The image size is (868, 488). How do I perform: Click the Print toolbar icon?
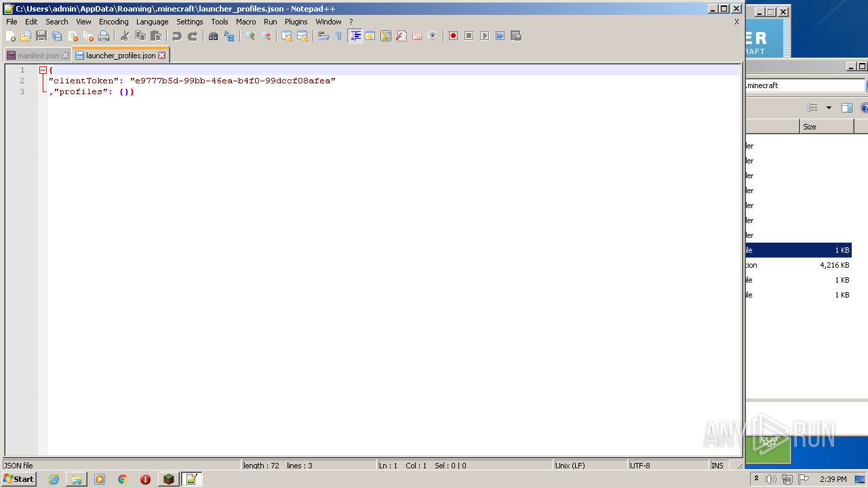pyautogui.click(x=104, y=36)
